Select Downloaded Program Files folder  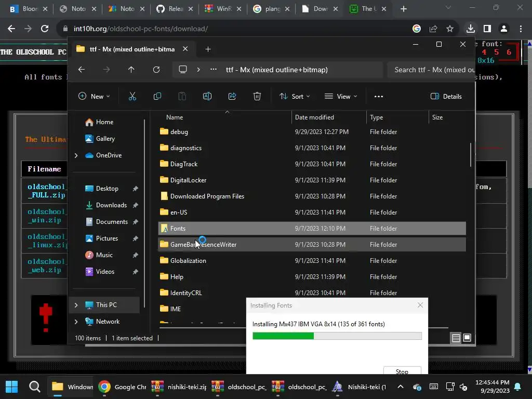(x=312, y=196)
